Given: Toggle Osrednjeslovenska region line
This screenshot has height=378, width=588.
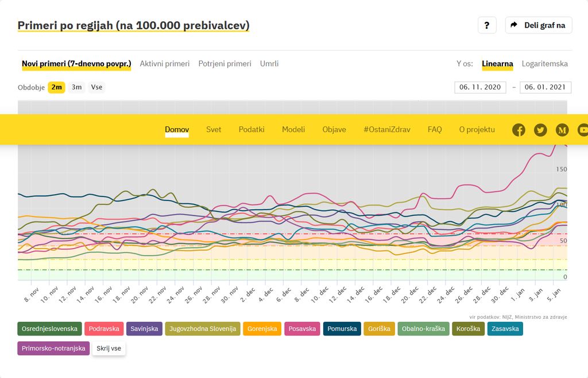Looking at the screenshot, I should (50, 329).
